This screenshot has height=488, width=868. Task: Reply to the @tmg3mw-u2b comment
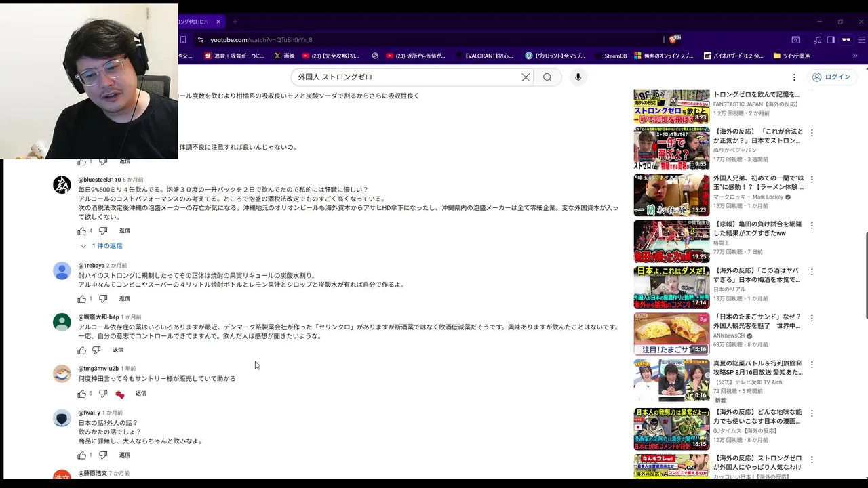point(141,394)
